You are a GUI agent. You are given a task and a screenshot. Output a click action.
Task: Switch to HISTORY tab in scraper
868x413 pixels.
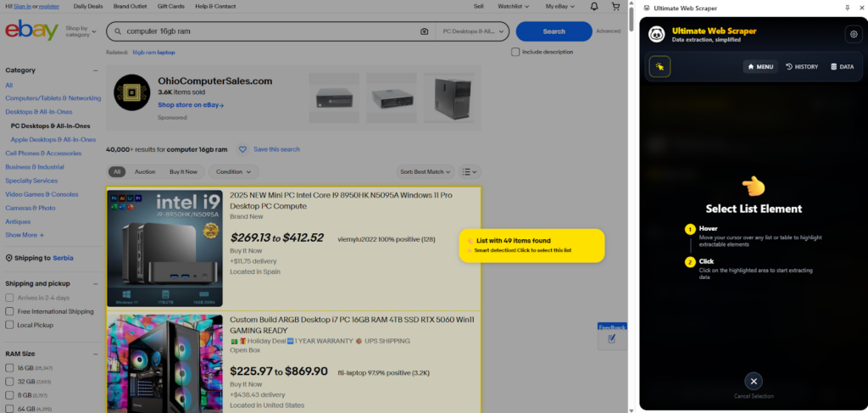(x=802, y=66)
